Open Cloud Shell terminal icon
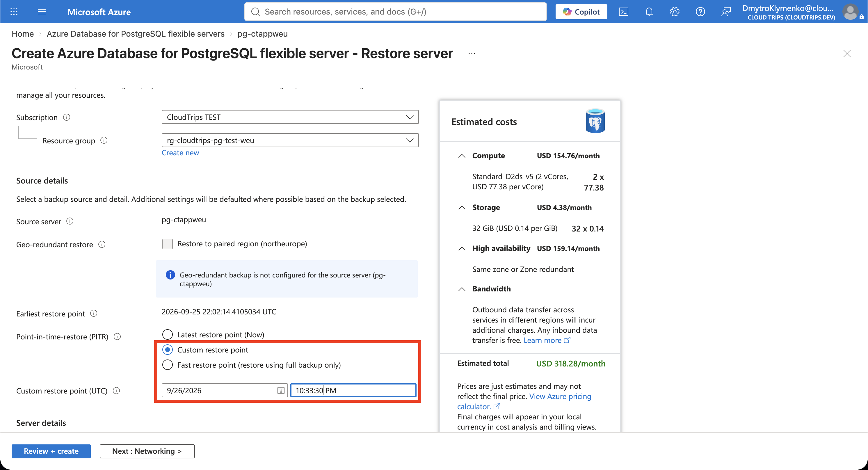This screenshot has height=470, width=868. tap(623, 12)
